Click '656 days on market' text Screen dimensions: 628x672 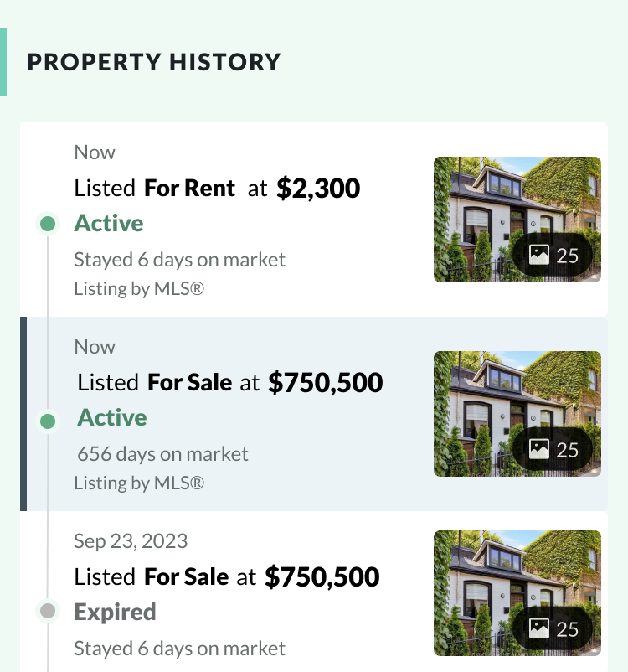coord(162,454)
